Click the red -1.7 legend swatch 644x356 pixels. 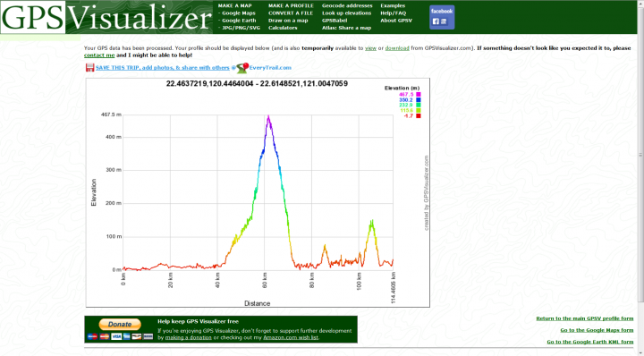419,115
